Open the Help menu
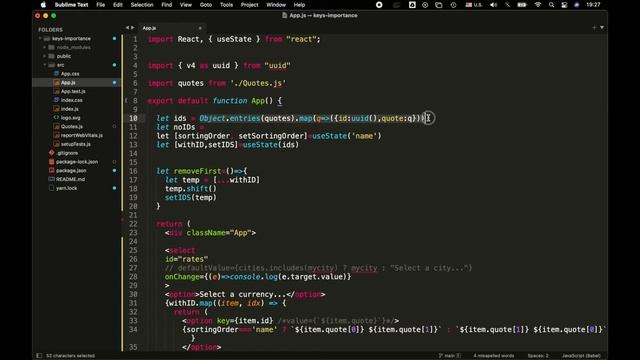The height and width of the screenshot is (360, 640). [299, 5]
